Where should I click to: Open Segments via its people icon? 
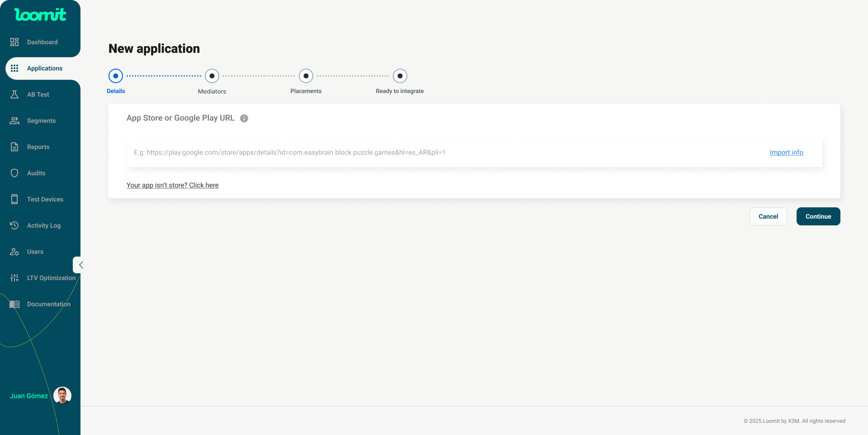(x=14, y=121)
